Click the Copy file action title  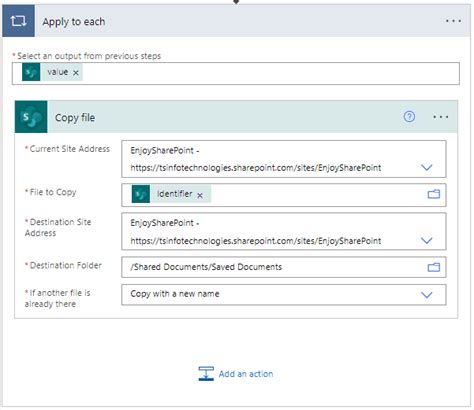[75, 118]
